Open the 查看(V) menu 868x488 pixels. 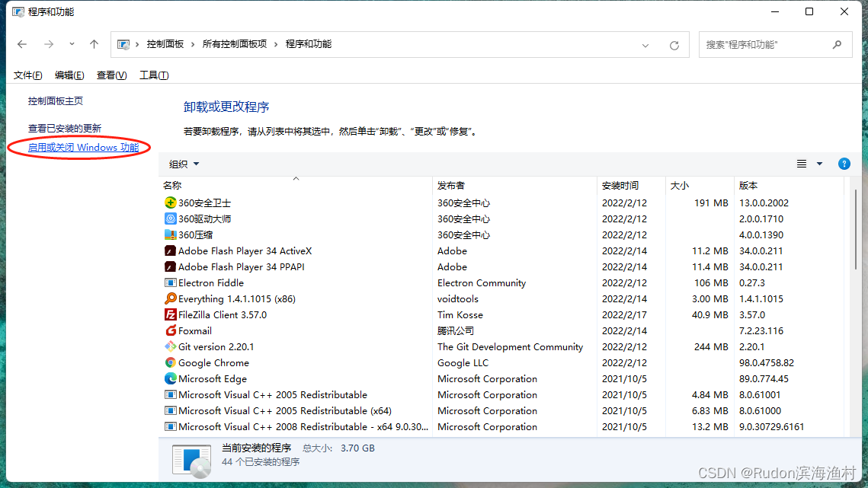click(x=111, y=75)
